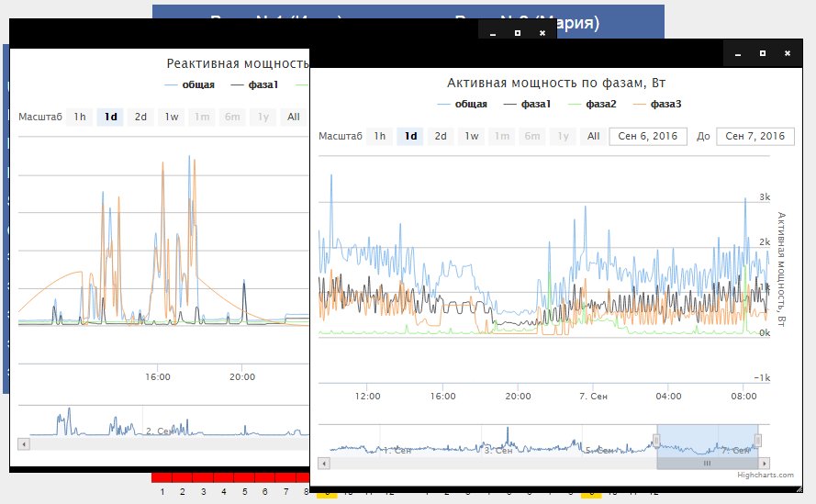This screenshot has width=816, height=504.
Task: Maximize the active power chart window
Action: point(763,53)
